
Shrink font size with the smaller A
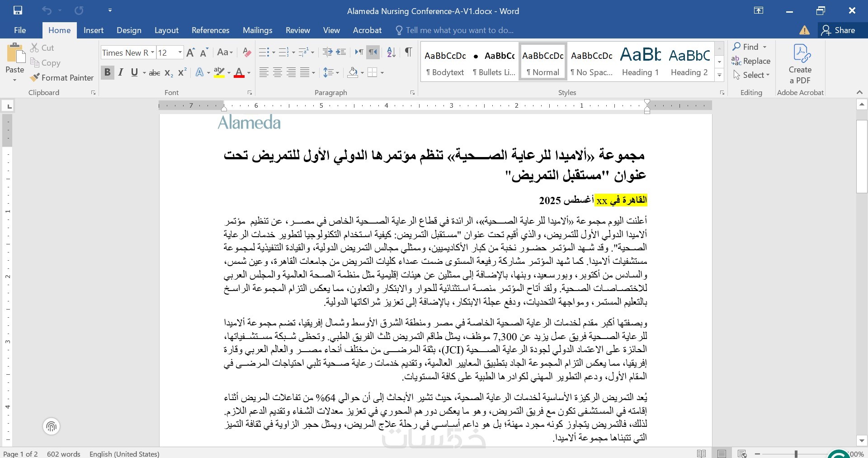(x=204, y=52)
